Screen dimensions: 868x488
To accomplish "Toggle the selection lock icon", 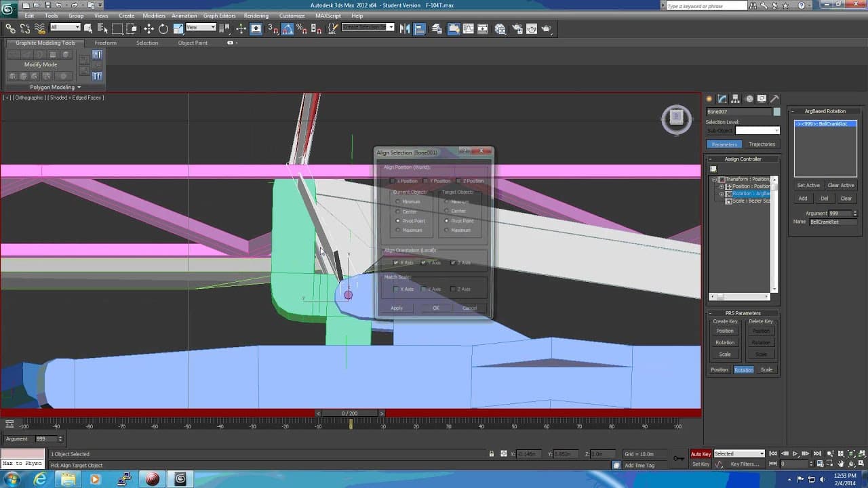I will (492, 454).
